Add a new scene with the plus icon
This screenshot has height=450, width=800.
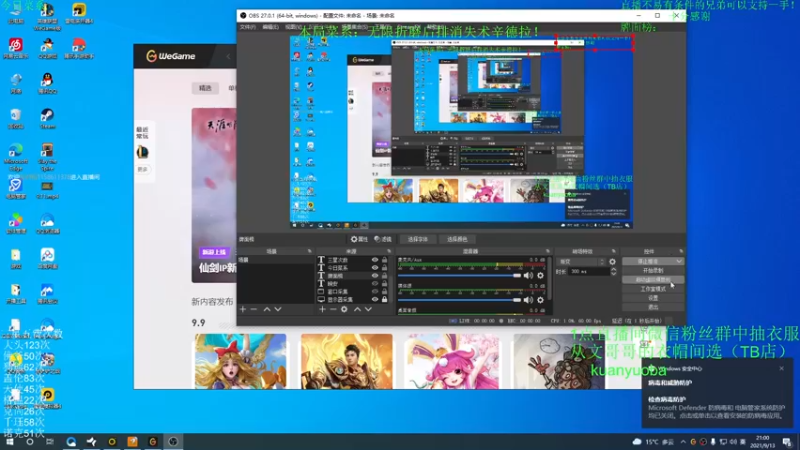click(x=243, y=309)
